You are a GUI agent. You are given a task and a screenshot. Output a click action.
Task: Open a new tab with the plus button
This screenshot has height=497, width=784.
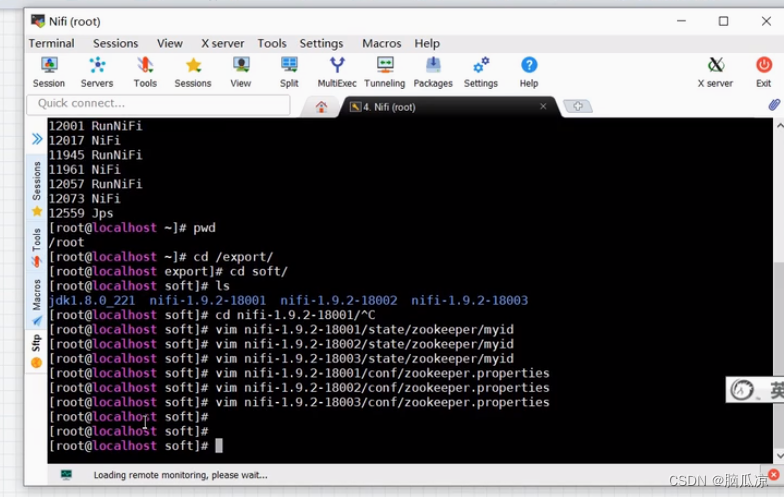(578, 106)
